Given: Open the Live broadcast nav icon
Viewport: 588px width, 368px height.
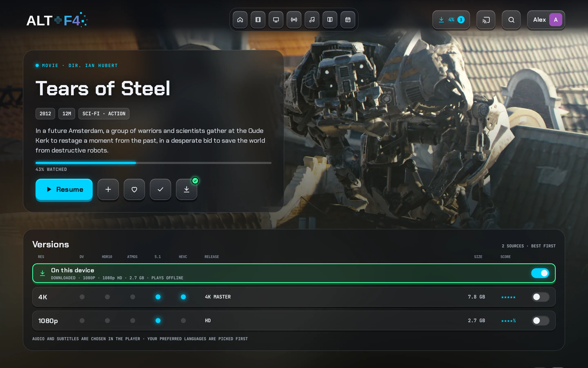Looking at the screenshot, I should 294,20.
